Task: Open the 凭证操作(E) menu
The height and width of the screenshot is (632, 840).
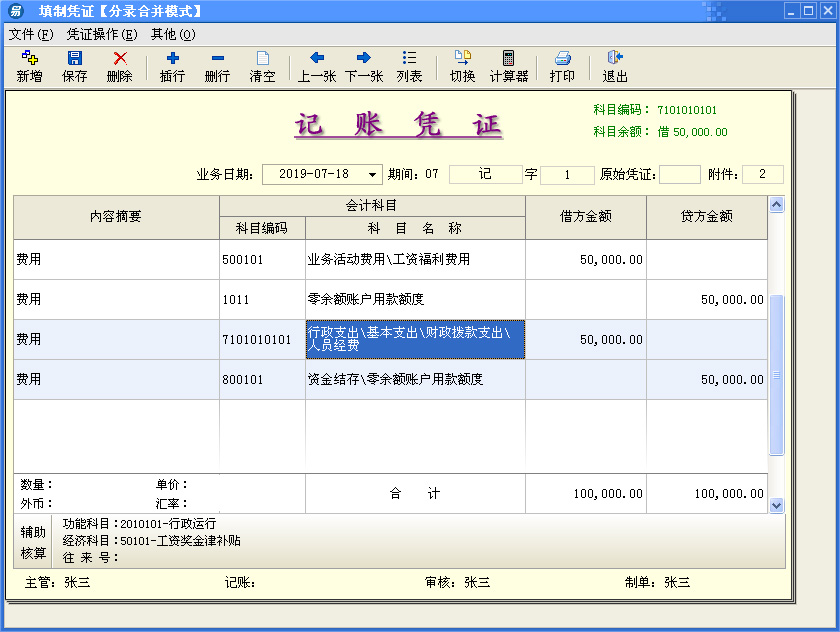Action: pyautogui.click(x=102, y=34)
